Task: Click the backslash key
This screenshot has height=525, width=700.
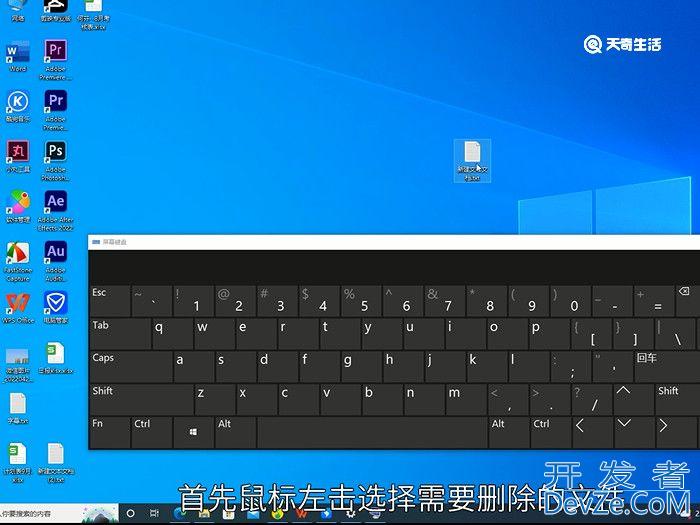Action: pyautogui.click(x=675, y=333)
